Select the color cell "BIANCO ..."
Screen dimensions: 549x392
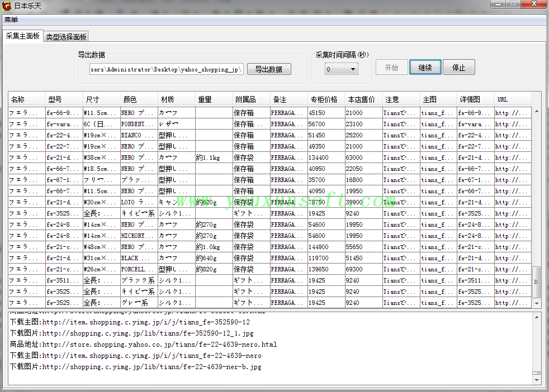point(139,135)
